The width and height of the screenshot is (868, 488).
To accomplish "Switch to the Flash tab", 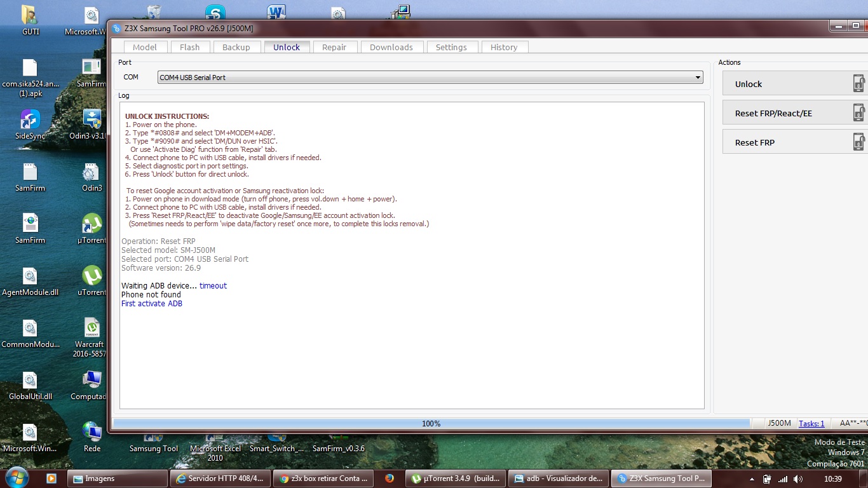I will tap(189, 47).
